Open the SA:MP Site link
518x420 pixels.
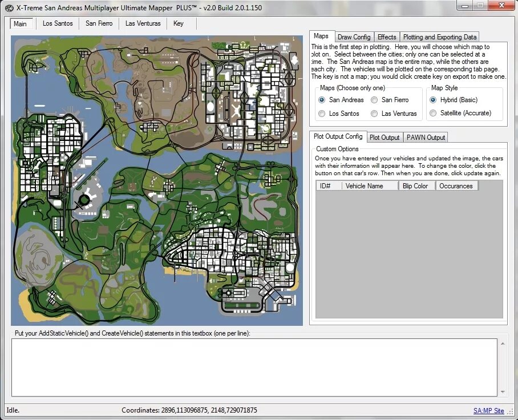click(x=488, y=411)
